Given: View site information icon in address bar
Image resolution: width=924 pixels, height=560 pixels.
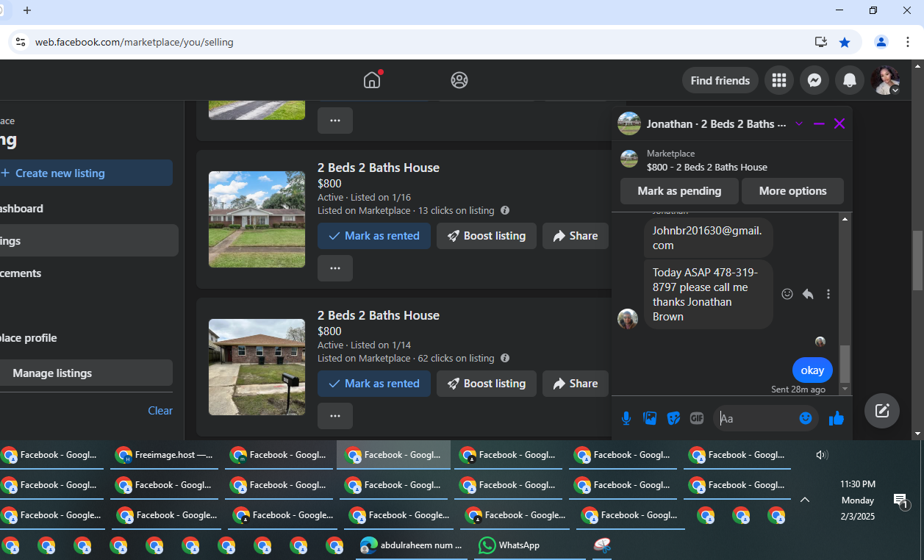Looking at the screenshot, I should coord(21,42).
